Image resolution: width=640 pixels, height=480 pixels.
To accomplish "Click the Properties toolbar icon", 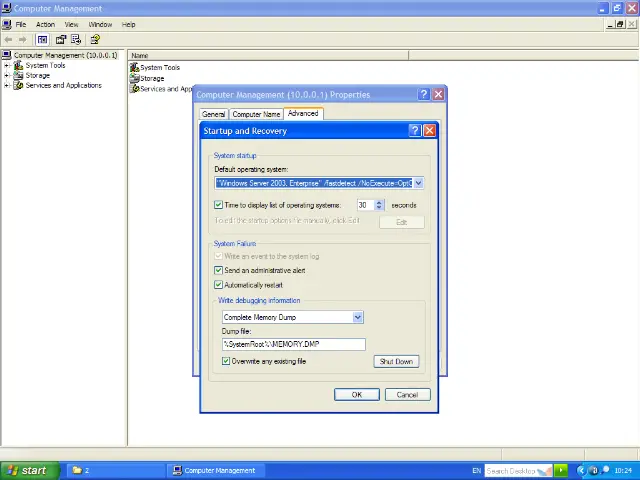I will [61, 40].
